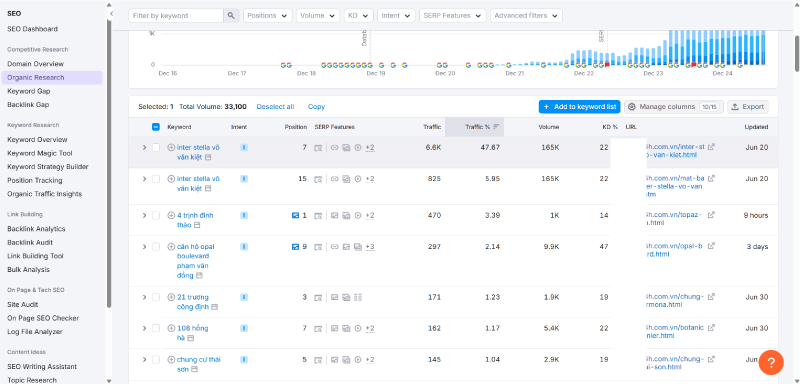800x384 pixels.
Task: Click the SERP snapshot icon in 108 hồng hà row
Action: (318, 328)
